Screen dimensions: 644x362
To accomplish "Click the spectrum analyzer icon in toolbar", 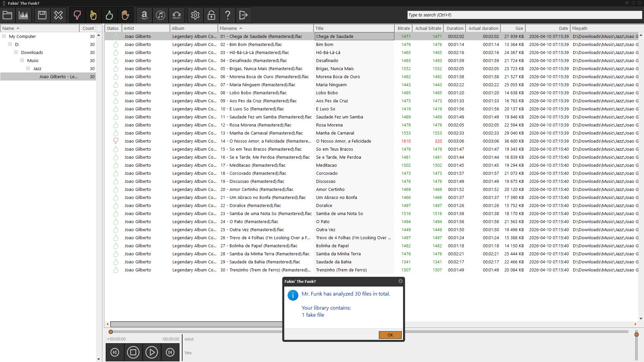I will [x=23, y=15].
